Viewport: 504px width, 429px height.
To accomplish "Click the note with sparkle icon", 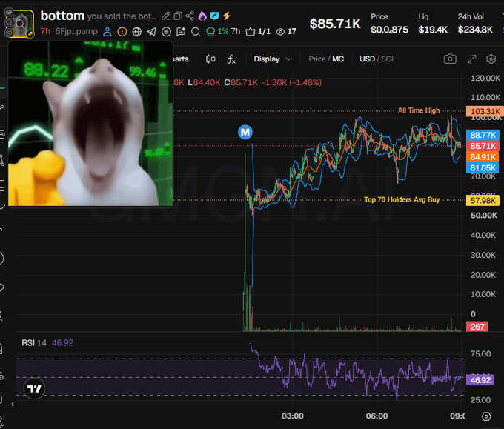I will tap(181, 32).
